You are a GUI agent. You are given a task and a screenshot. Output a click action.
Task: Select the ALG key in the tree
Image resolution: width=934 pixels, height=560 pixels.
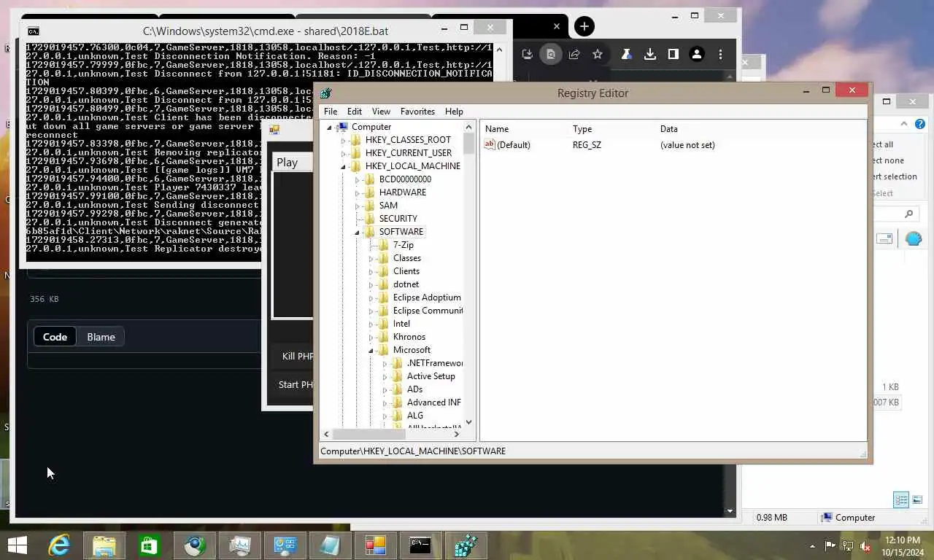414,416
